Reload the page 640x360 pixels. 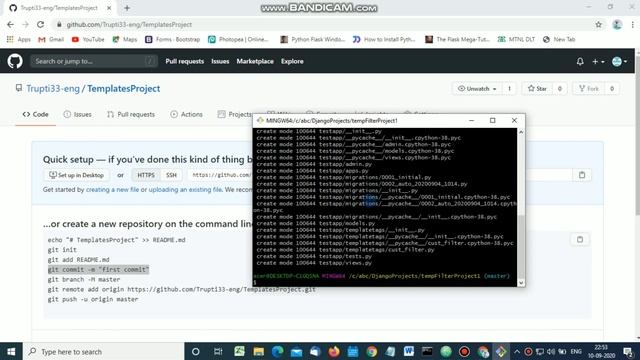[x=40, y=24]
